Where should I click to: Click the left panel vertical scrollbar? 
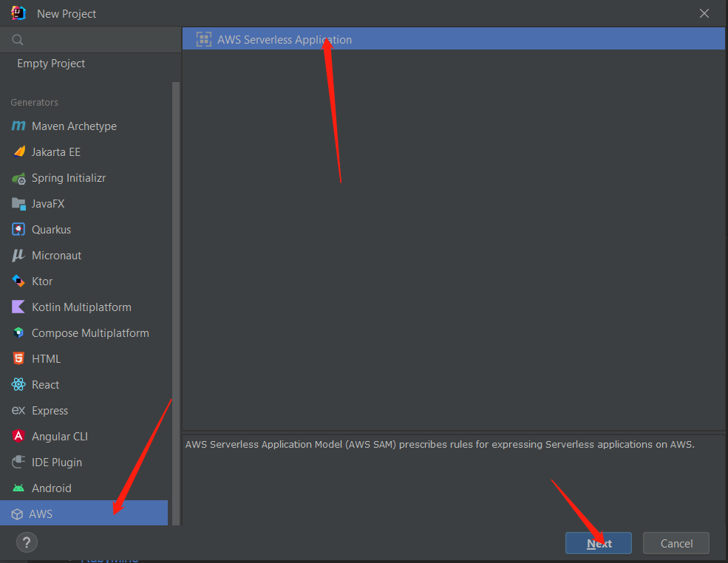(x=176, y=296)
